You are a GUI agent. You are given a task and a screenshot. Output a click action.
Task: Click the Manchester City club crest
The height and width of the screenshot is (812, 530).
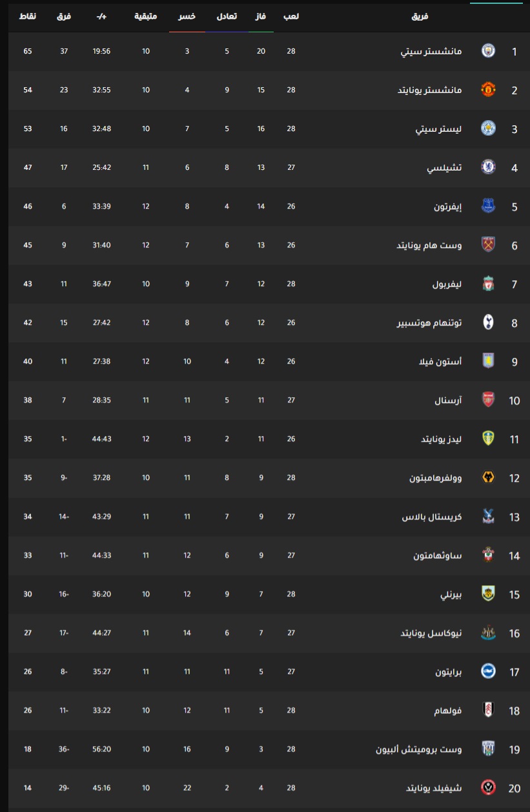[488, 51]
